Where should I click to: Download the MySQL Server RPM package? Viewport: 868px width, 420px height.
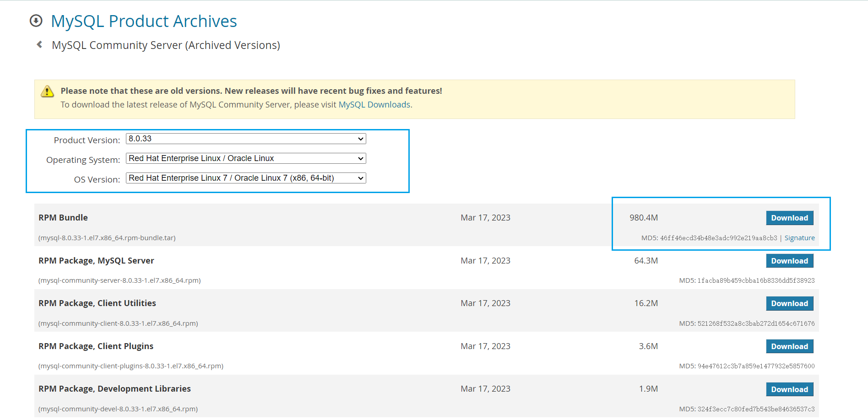point(790,261)
